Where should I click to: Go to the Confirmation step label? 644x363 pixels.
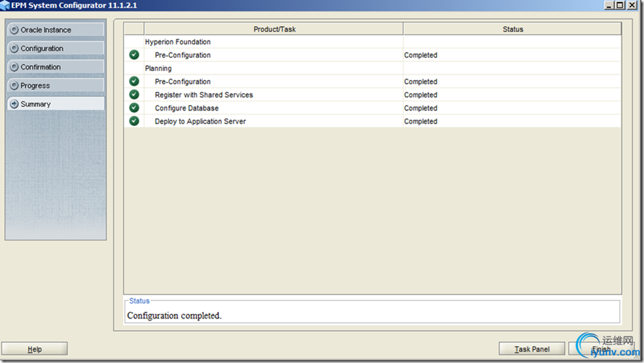tap(40, 67)
